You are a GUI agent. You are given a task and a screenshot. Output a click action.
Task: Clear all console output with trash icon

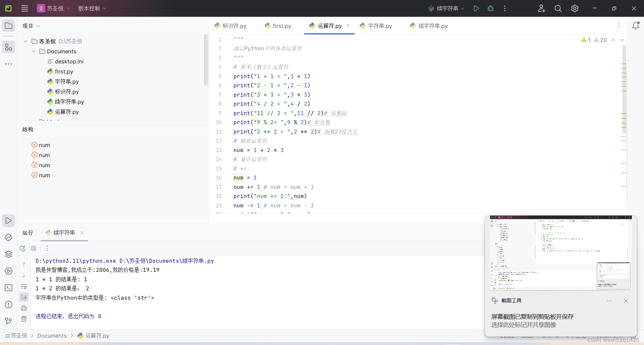coord(24,319)
